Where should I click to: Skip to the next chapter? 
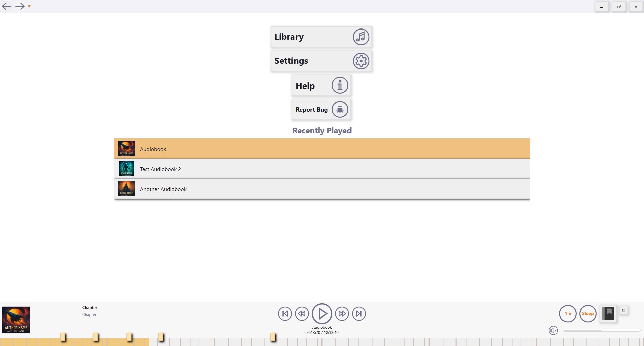359,313
